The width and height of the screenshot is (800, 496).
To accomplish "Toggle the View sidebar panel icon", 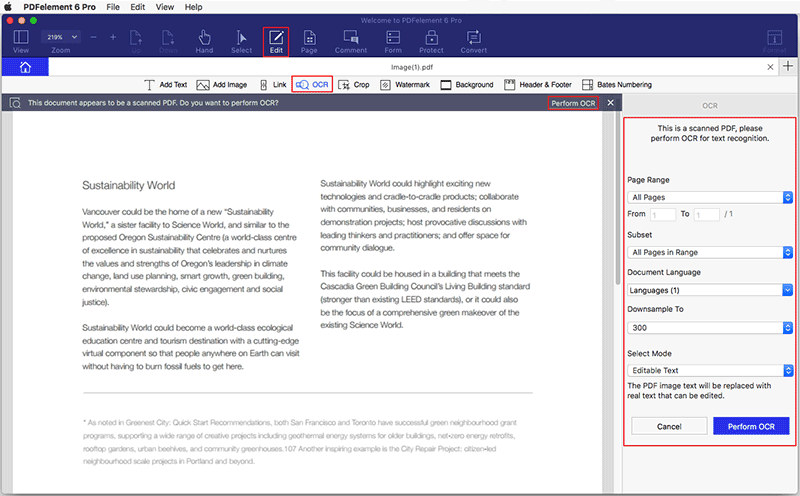I will (21, 41).
